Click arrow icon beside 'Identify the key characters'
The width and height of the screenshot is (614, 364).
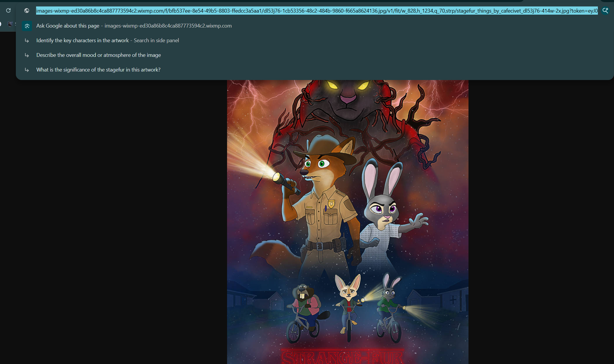27,40
